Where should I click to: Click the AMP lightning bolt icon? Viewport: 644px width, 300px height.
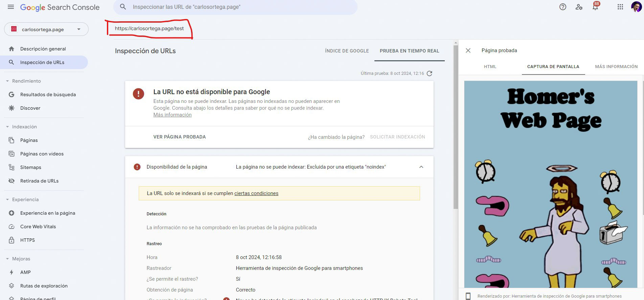pos(11,272)
